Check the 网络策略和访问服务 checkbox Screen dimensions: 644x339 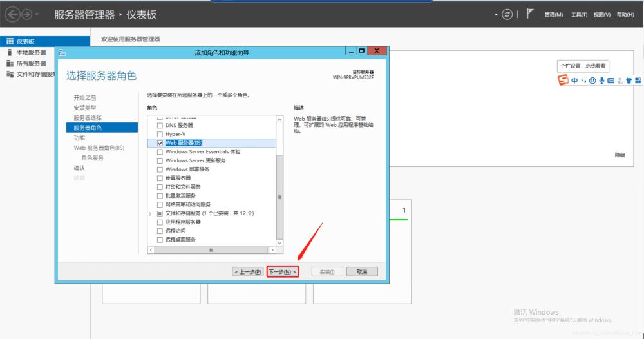coord(160,204)
